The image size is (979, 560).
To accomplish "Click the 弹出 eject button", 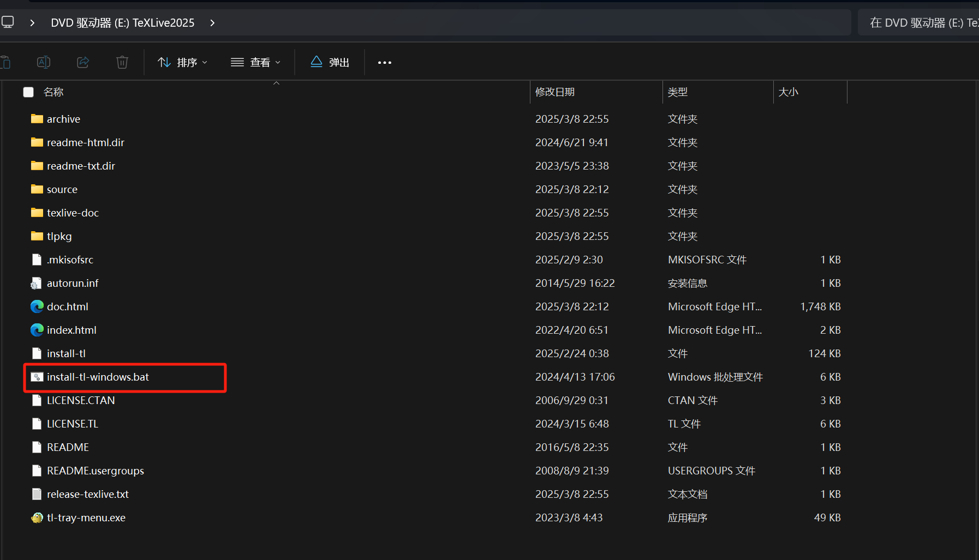I will pos(330,62).
